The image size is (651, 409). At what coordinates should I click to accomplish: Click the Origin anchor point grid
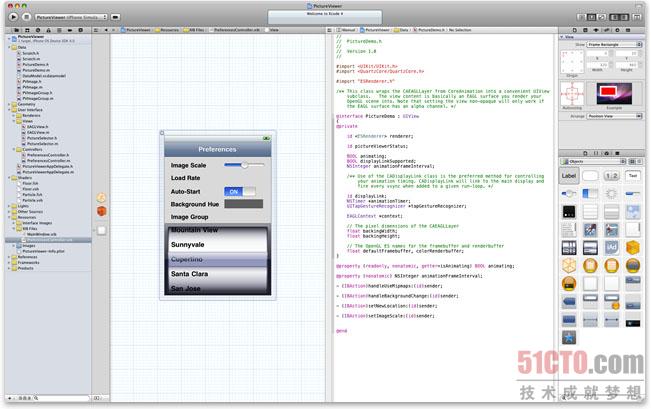(x=572, y=61)
